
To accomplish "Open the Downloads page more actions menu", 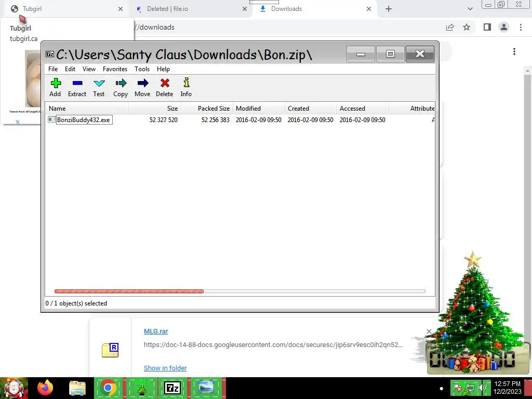I will click(514, 51).
